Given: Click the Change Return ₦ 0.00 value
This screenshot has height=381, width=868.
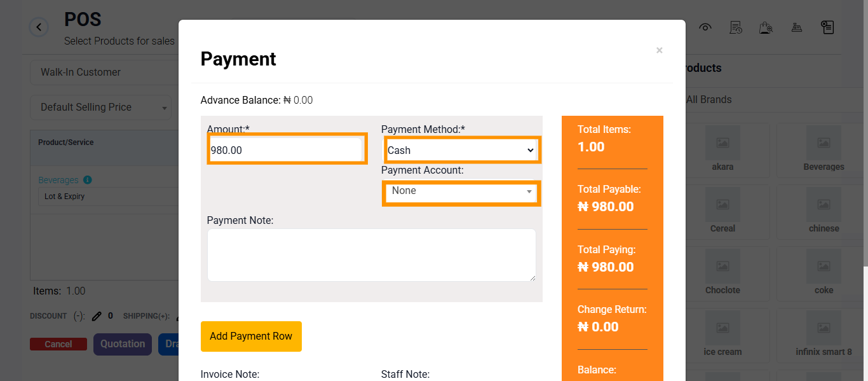Looking at the screenshot, I should (x=598, y=327).
